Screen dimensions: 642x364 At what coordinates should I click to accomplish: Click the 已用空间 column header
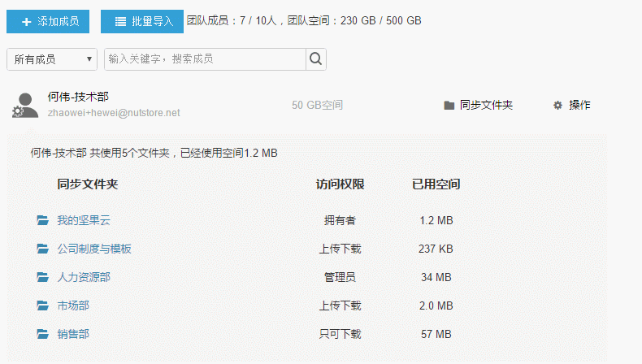point(436,184)
